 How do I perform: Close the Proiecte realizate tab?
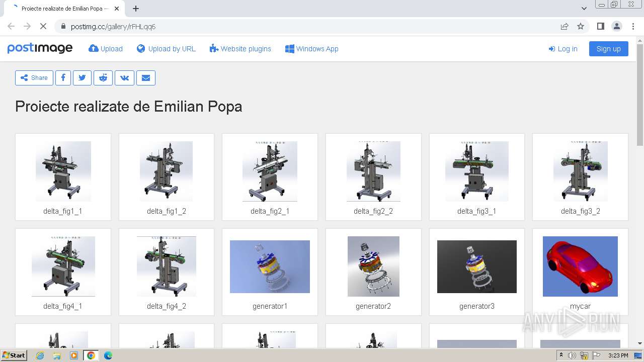click(117, 9)
